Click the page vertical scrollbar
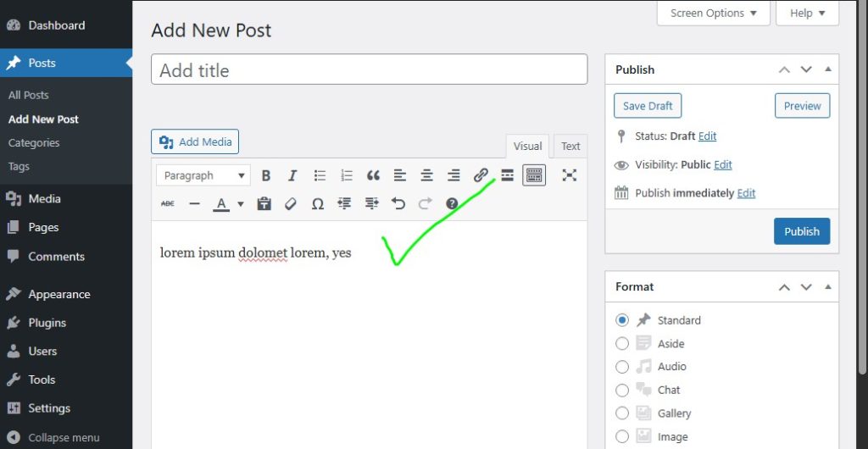The image size is (868, 449). (862, 188)
